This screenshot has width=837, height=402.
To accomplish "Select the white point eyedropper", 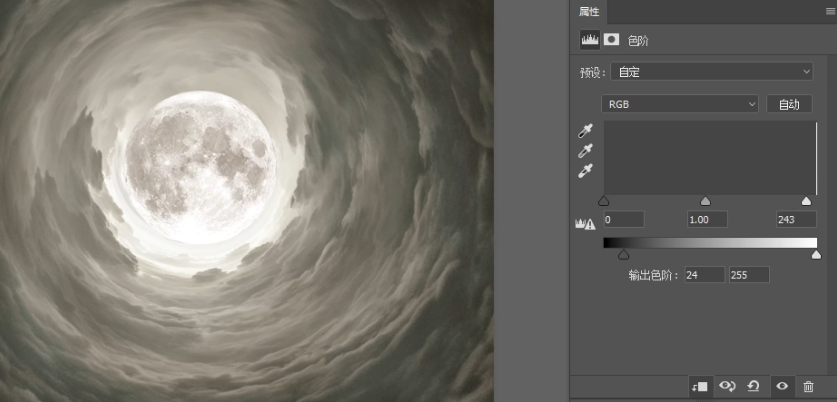I will (x=586, y=170).
